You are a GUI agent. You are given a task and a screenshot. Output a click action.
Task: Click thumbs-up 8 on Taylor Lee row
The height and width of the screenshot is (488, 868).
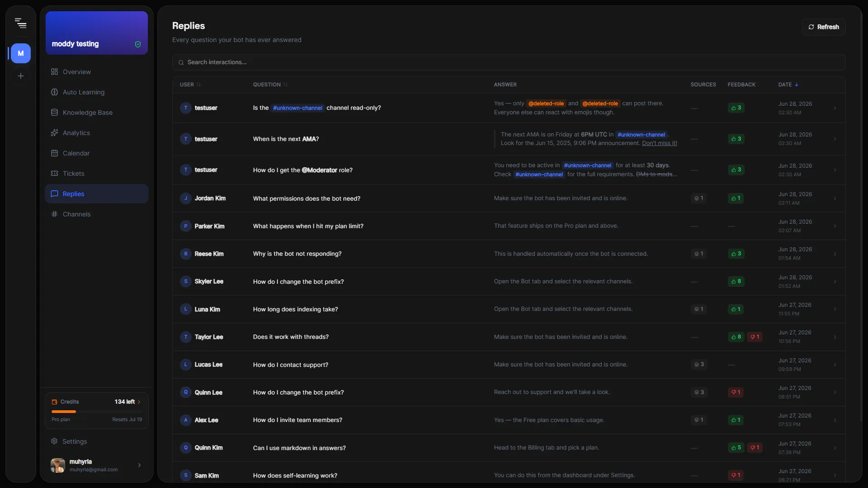(736, 337)
